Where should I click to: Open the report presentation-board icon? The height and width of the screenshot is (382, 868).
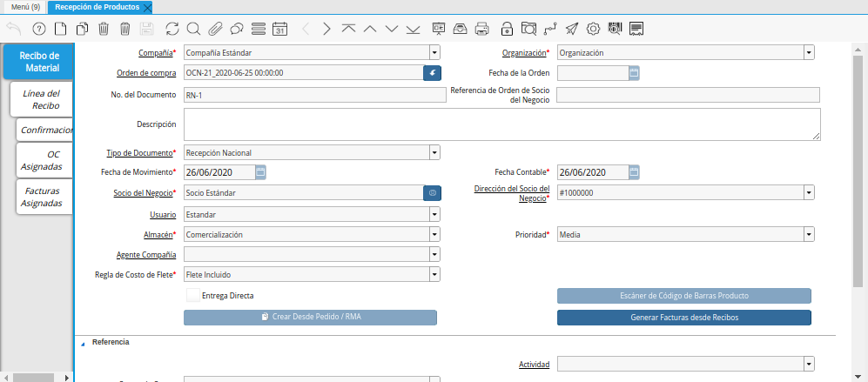point(439,29)
